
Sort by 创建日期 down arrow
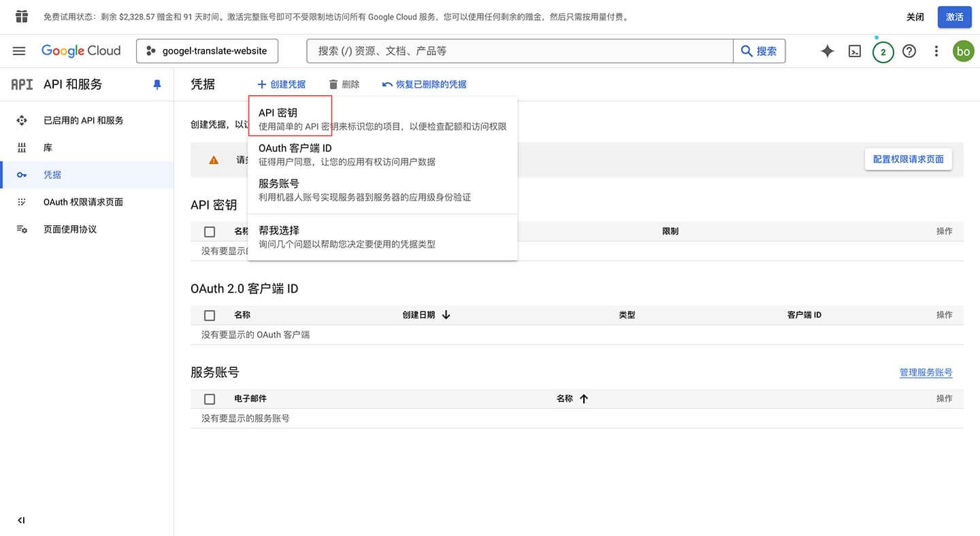[446, 315]
